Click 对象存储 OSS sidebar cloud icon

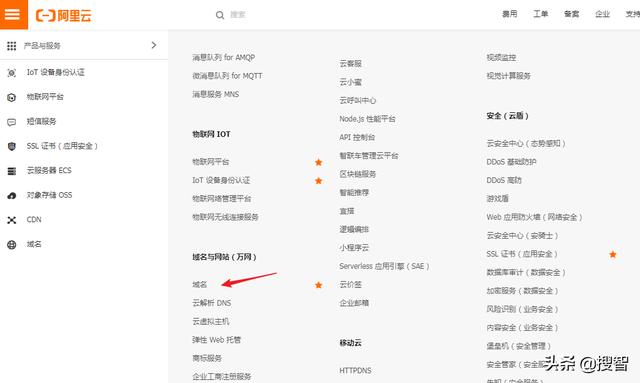(12, 196)
